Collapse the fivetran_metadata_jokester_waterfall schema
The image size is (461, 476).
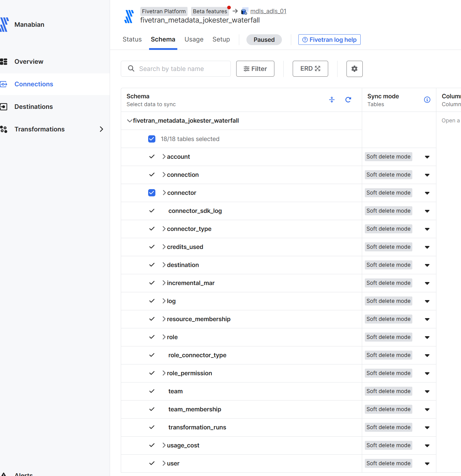pyautogui.click(x=130, y=121)
